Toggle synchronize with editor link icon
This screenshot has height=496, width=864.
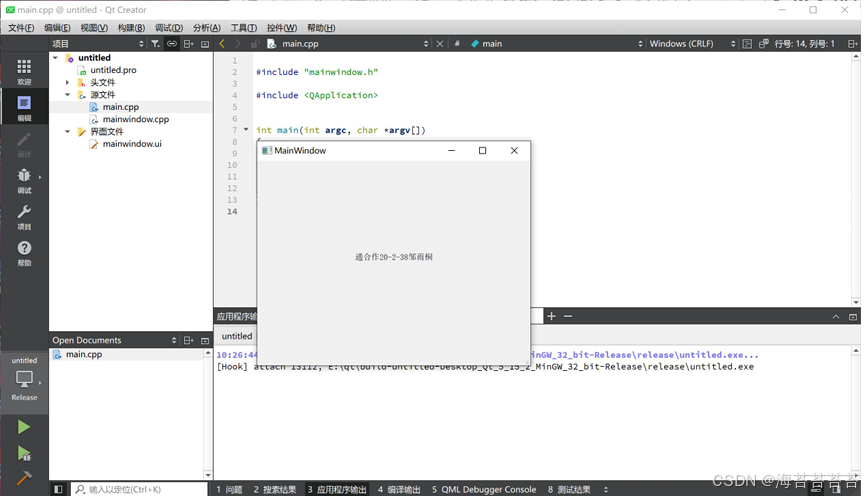tap(172, 44)
